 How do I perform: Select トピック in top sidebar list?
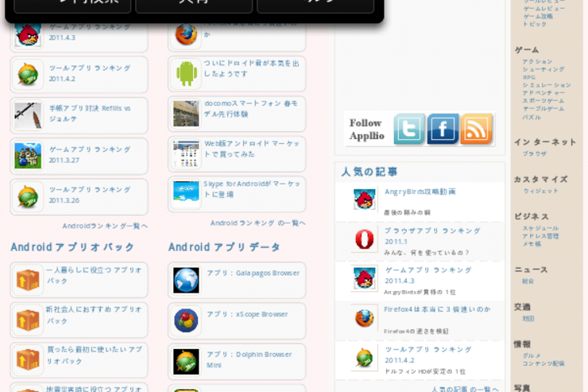point(535,24)
